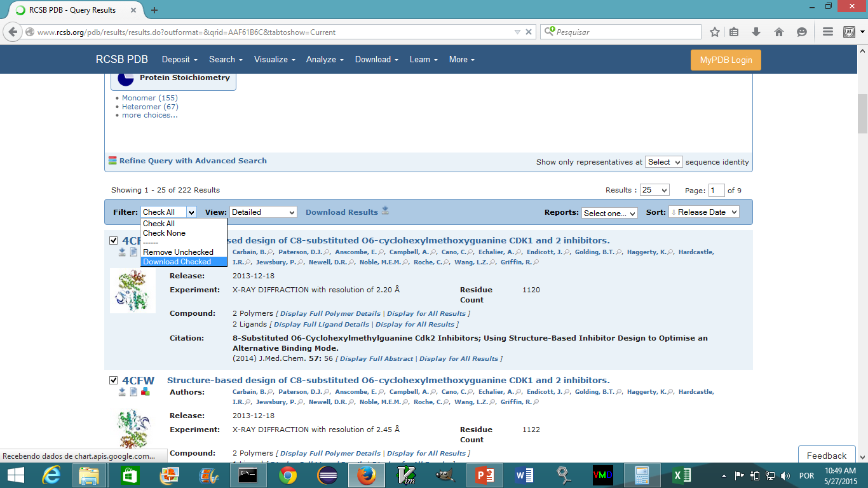Click the Pesquisar search box
This screenshot has height=488, width=868.
click(x=621, y=32)
